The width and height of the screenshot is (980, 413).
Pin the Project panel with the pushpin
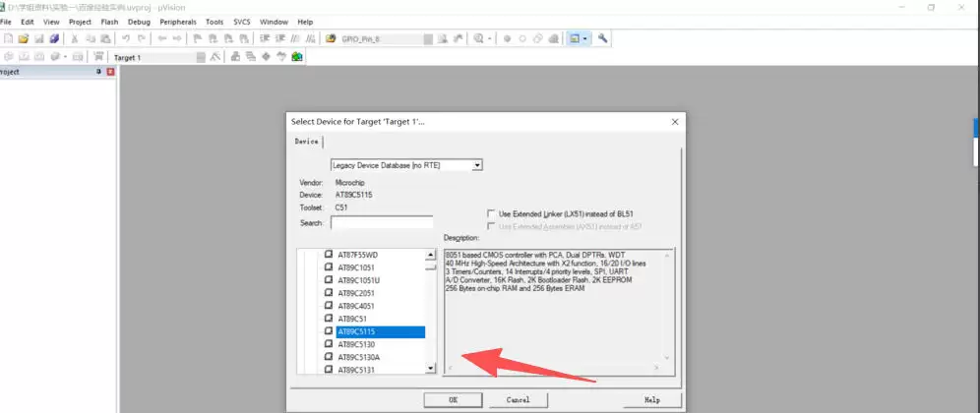point(98,72)
